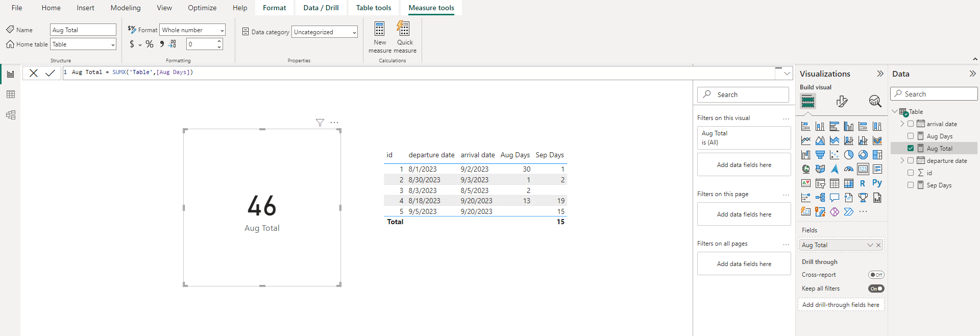Open the Table tools tab

tap(374, 8)
